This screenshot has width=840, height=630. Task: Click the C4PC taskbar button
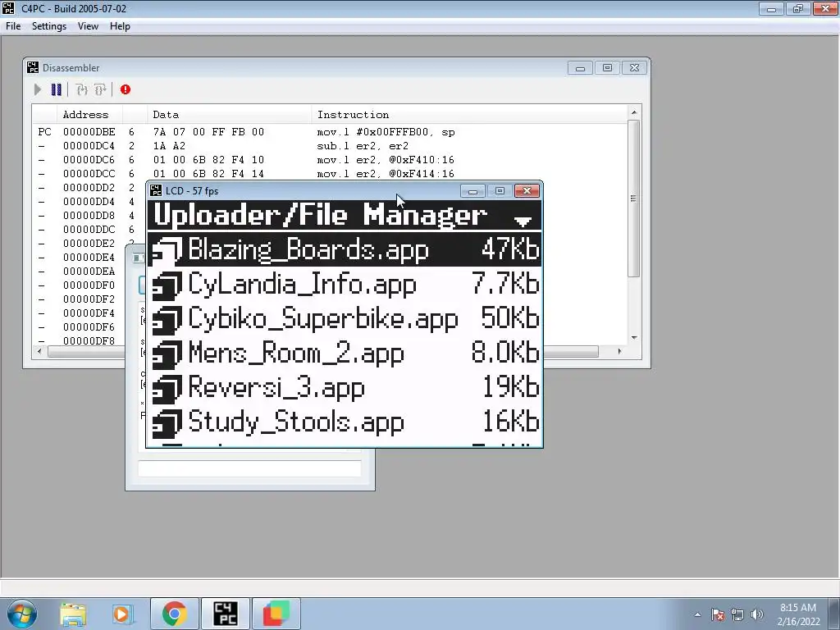(x=226, y=614)
